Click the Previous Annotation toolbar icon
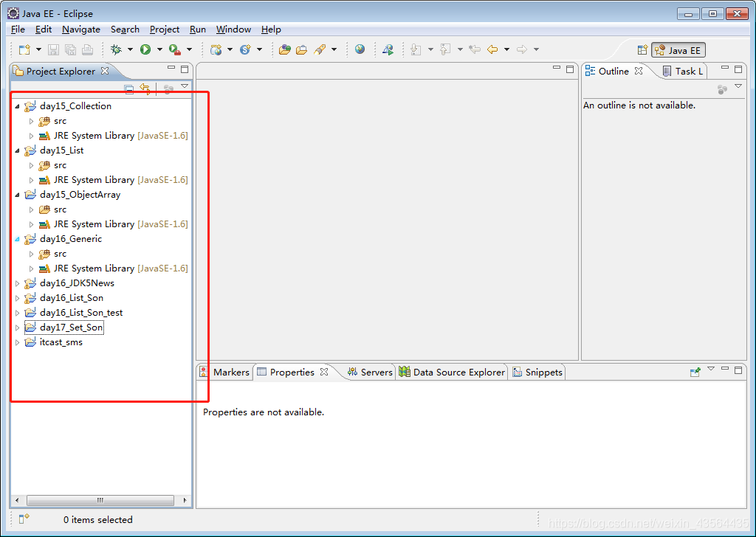Viewport: 756px width, 537px height. pyautogui.click(x=445, y=49)
